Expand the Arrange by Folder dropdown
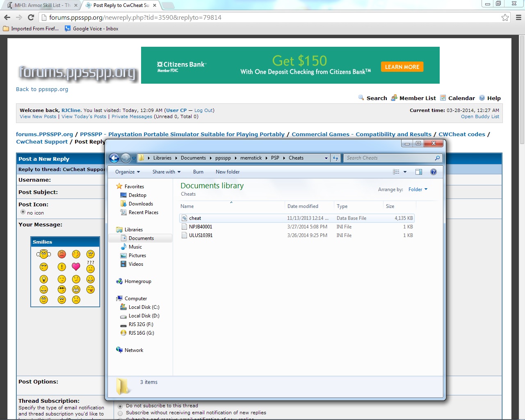 [x=418, y=189]
